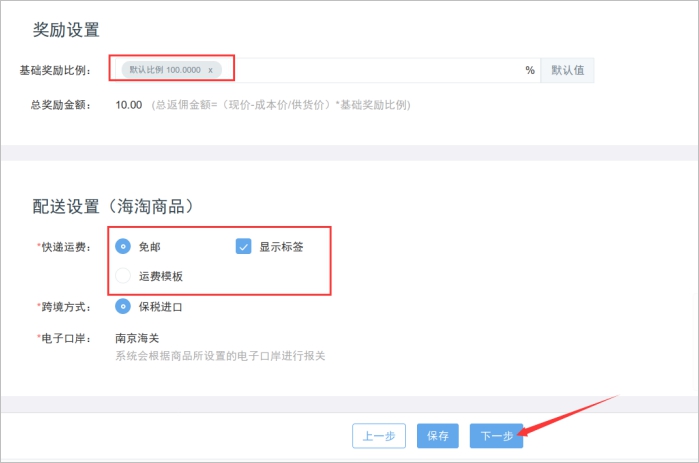Click the 基础奖励比例 field label
The width and height of the screenshot is (699, 463).
coord(54,71)
